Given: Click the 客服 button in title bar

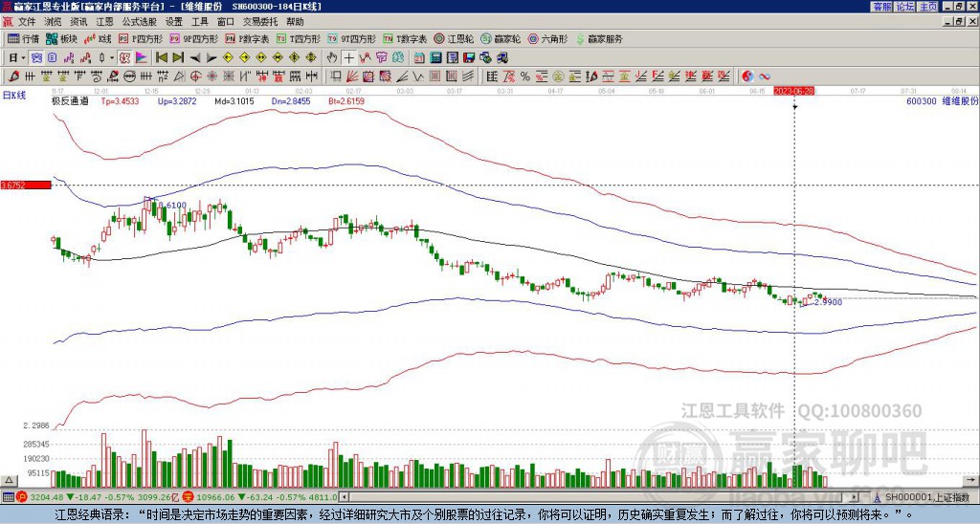Looking at the screenshot, I should point(881,7).
